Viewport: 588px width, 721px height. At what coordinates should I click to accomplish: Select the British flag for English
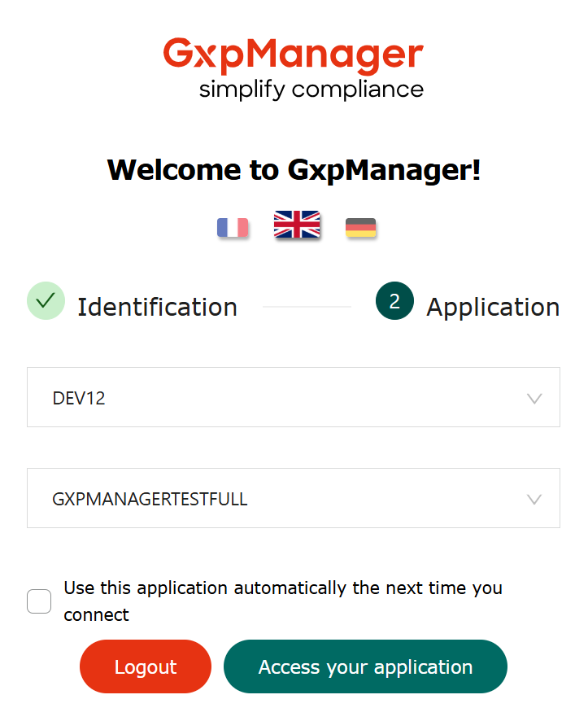coord(297,225)
